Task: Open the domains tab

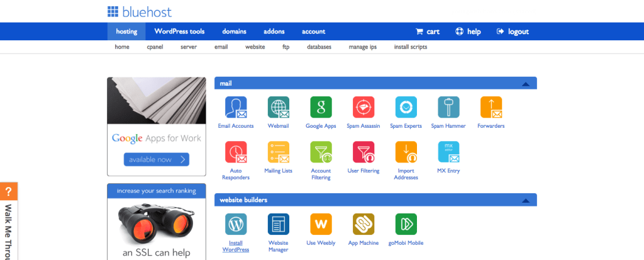Action: [234, 31]
